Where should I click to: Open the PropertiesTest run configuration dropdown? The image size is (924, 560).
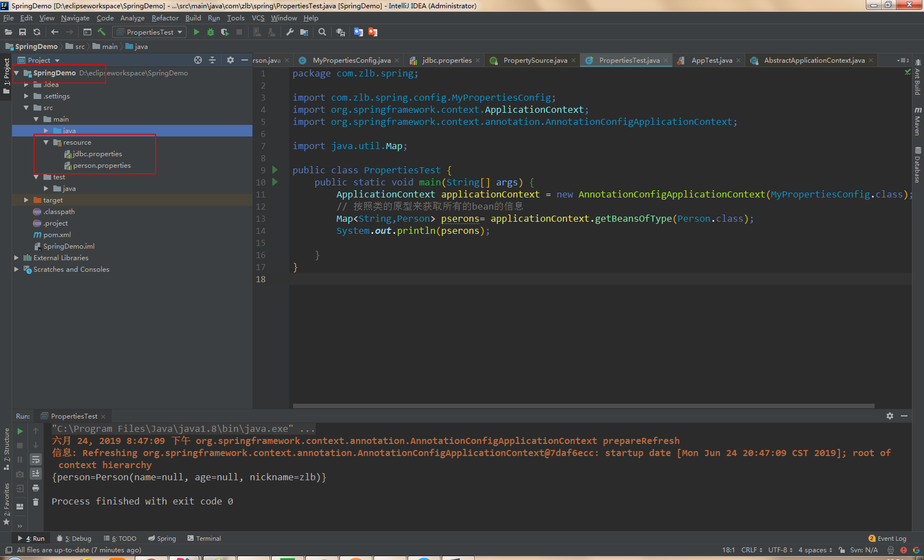click(150, 32)
